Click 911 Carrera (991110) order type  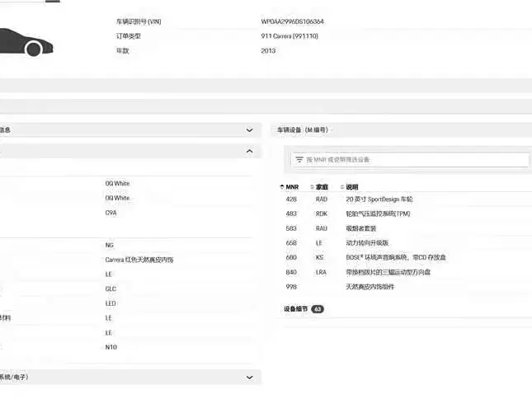(x=290, y=36)
